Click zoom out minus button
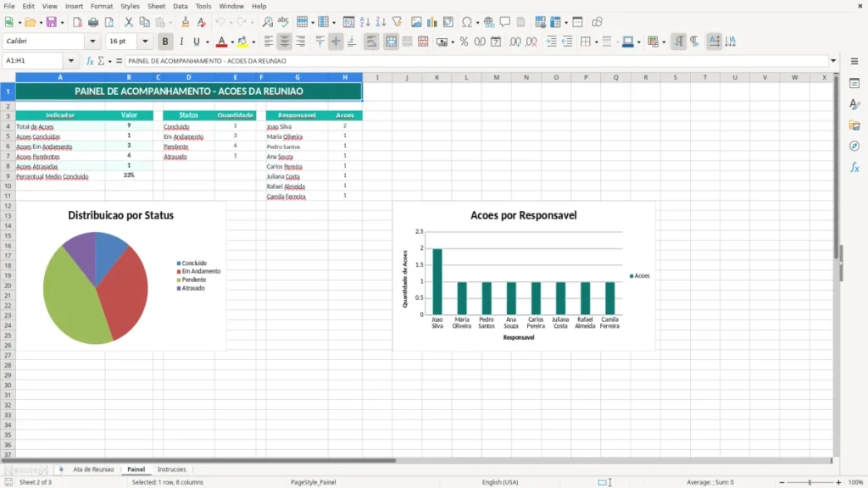The height and width of the screenshot is (488, 868). 782,482
